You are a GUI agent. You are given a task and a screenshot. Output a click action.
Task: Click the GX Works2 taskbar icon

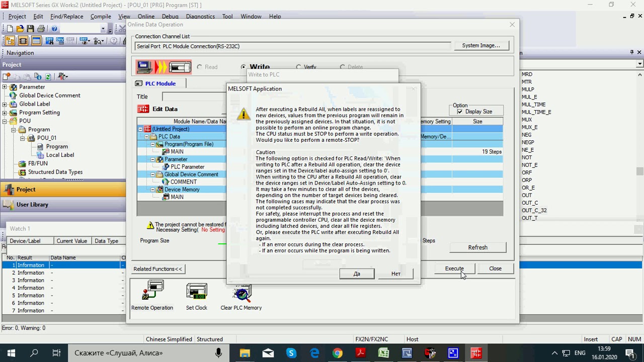[x=476, y=353]
